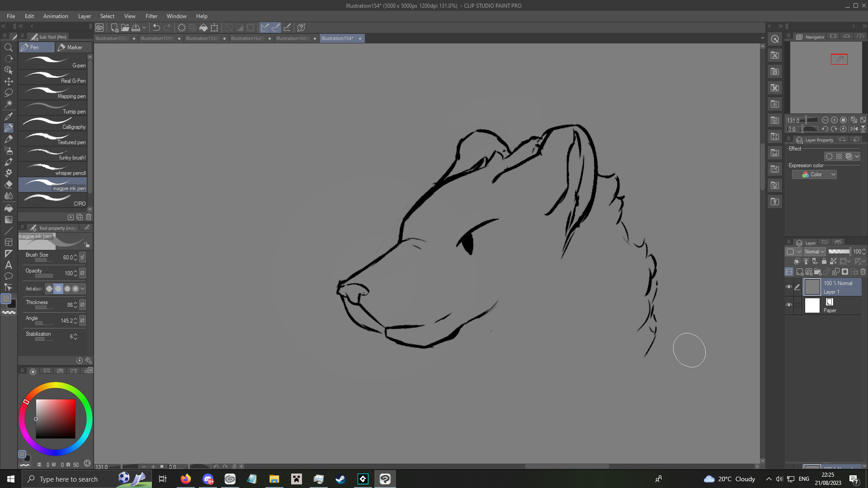Click the delete layer trash icon

pyautogui.click(x=863, y=272)
